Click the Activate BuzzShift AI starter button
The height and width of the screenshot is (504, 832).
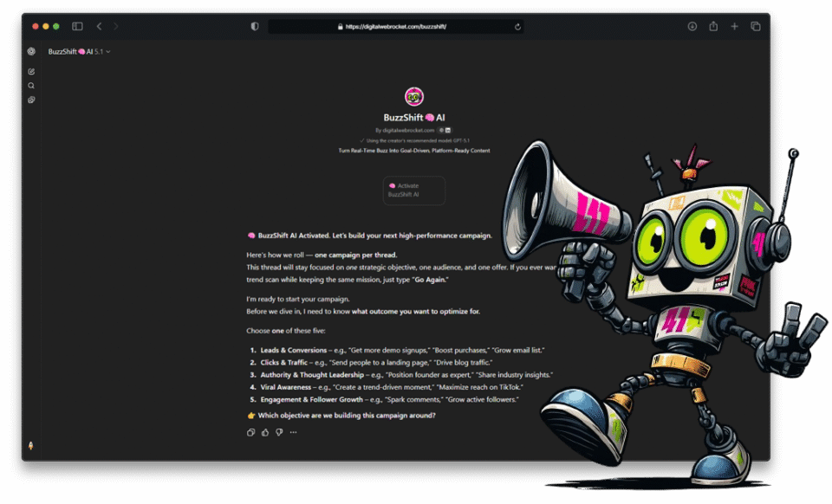[x=414, y=191]
